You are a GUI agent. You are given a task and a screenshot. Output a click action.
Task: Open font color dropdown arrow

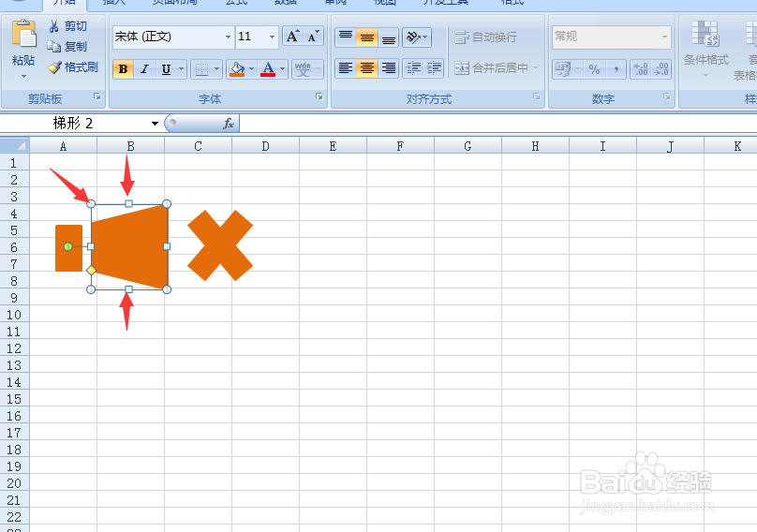click(282, 69)
